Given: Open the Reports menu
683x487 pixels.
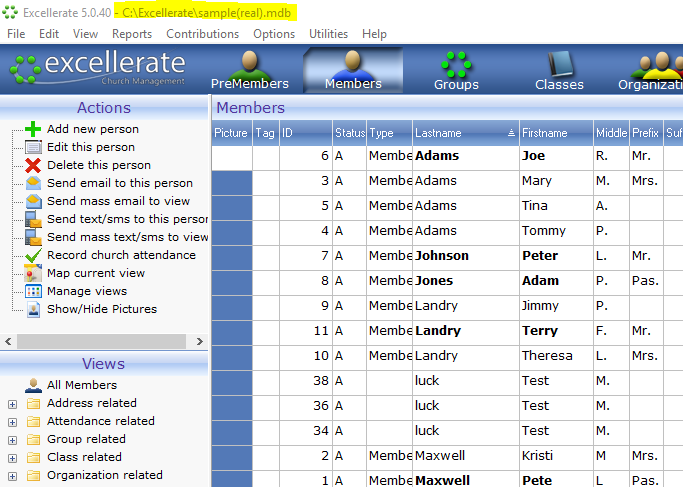Looking at the screenshot, I should point(132,34).
